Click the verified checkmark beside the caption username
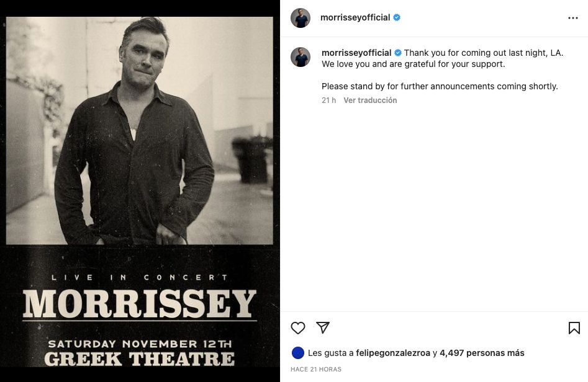Image resolution: width=588 pixels, height=382 pixels. point(399,53)
